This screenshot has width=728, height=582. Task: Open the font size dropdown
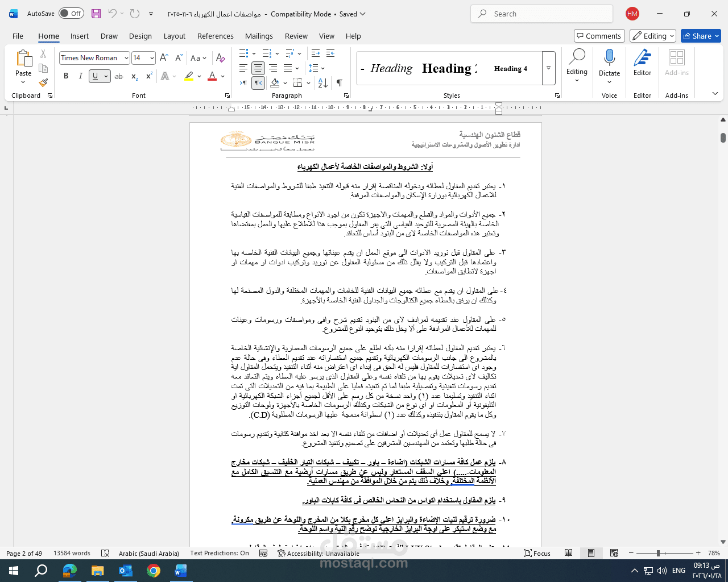(x=151, y=57)
